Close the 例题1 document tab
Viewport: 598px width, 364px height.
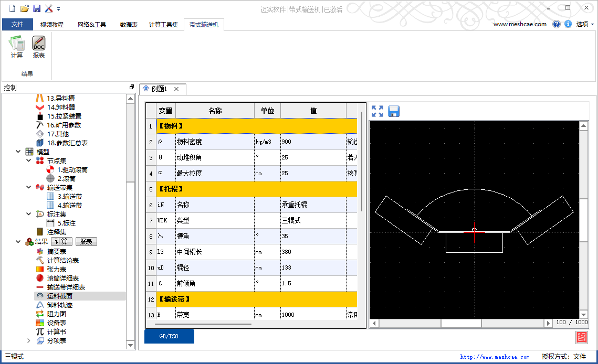176,89
